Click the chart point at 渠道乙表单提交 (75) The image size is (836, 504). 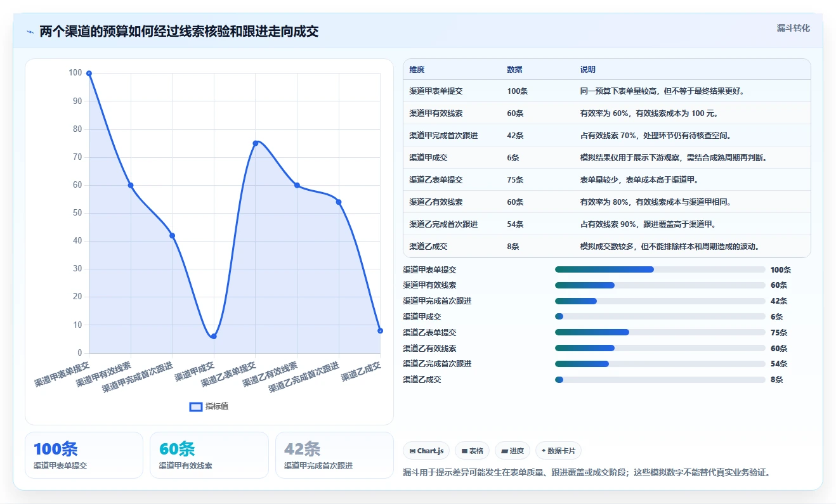256,143
